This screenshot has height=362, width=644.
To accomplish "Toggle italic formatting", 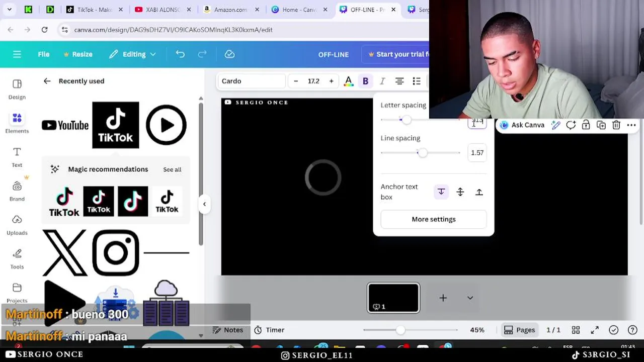I will tap(382, 81).
